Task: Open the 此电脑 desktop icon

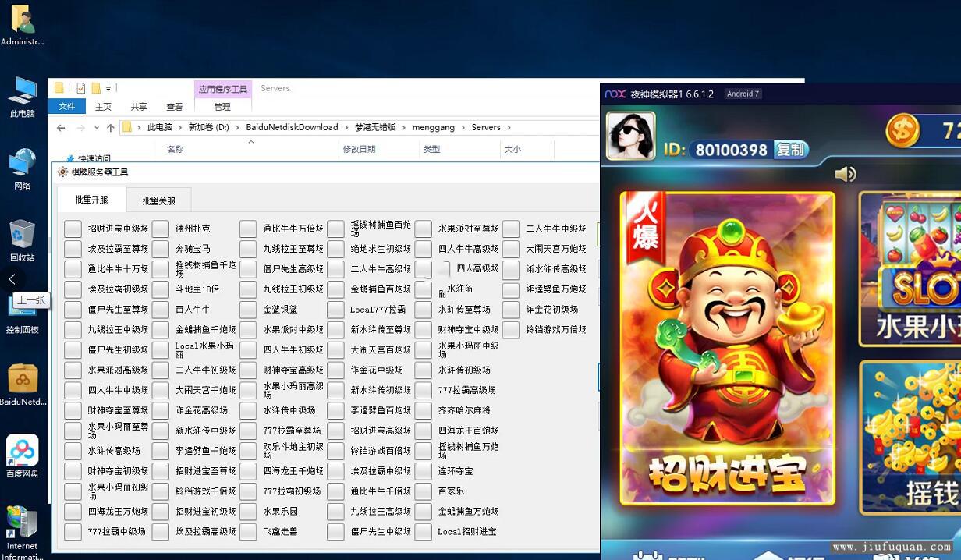Action: pos(22,97)
